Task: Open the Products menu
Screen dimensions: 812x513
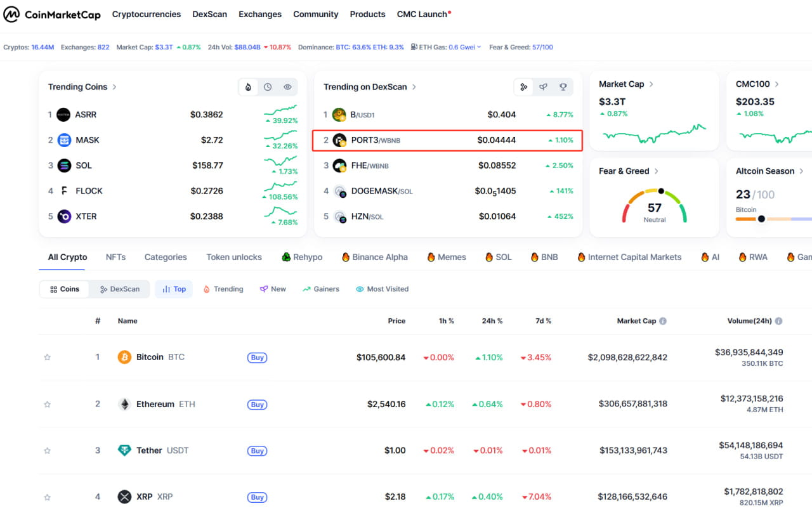Action: [x=367, y=14]
